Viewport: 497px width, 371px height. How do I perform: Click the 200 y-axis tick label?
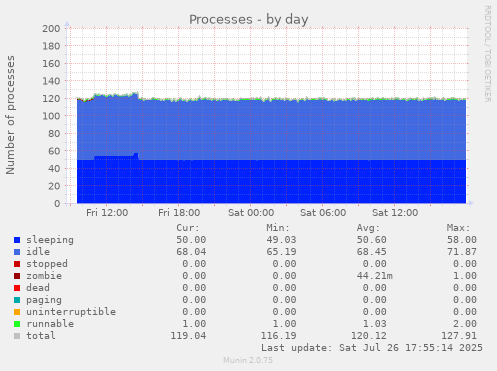point(51,29)
